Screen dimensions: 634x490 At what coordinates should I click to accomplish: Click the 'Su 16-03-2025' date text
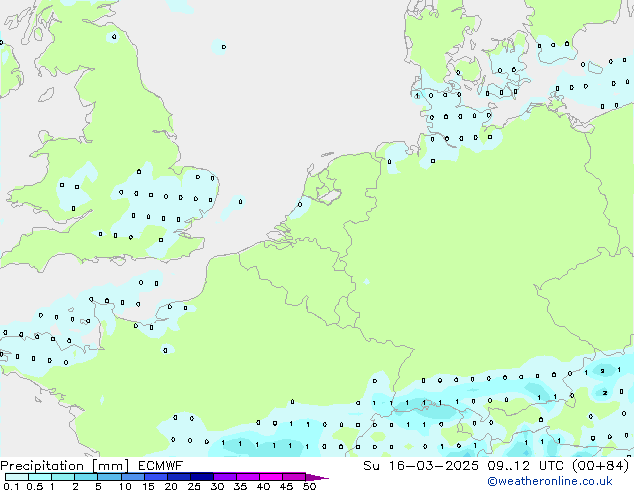(421, 466)
